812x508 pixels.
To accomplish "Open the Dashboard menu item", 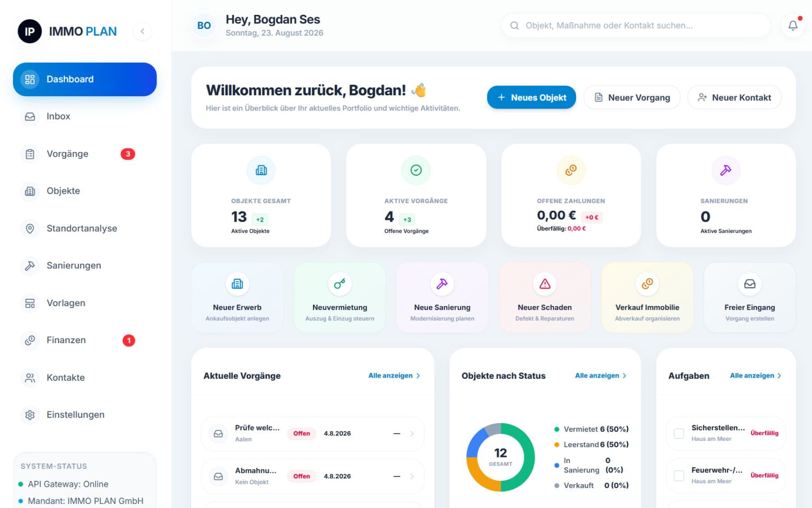I will click(x=85, y=79).
